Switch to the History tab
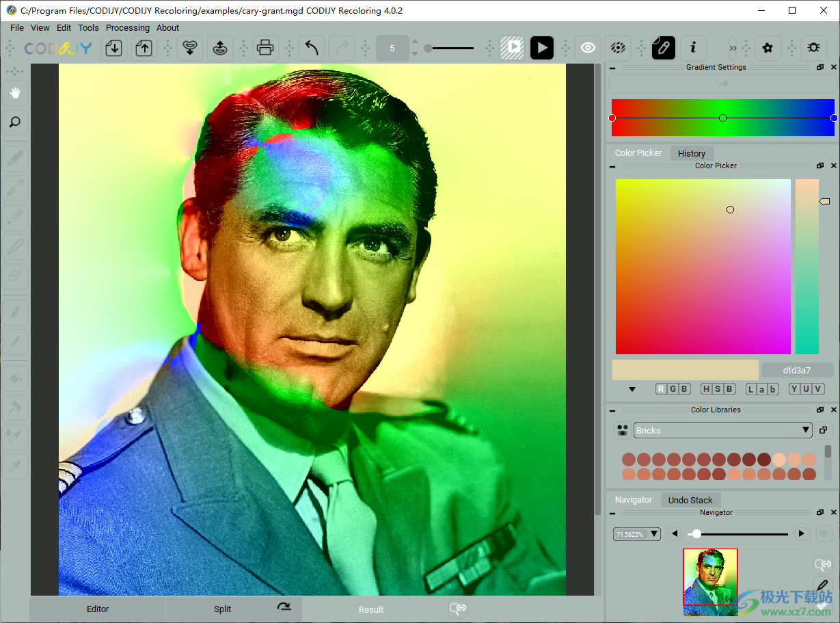 (x=691, y=153)
